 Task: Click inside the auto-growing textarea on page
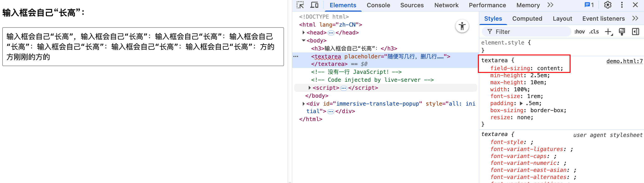(x=143, y=47)
